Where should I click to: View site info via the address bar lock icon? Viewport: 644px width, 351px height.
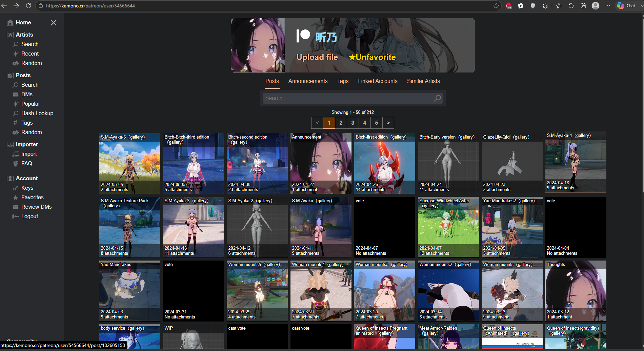click(x=40, y=6)
